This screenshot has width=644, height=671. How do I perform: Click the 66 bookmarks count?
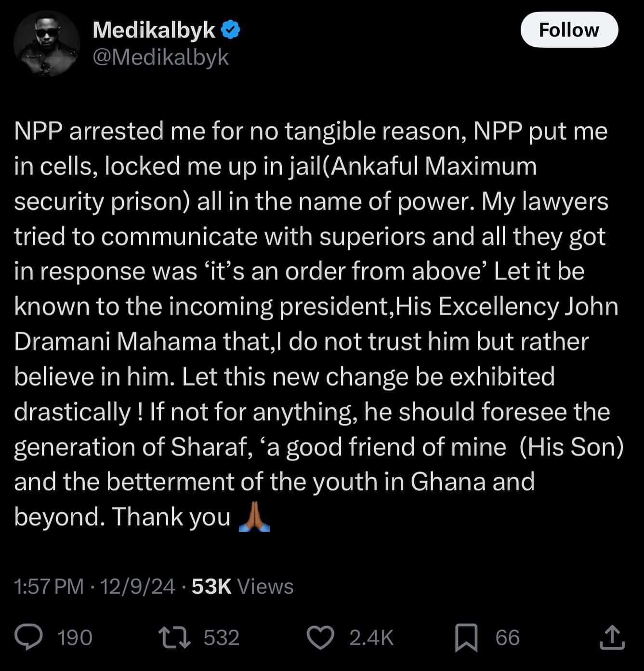coord(508,638)
